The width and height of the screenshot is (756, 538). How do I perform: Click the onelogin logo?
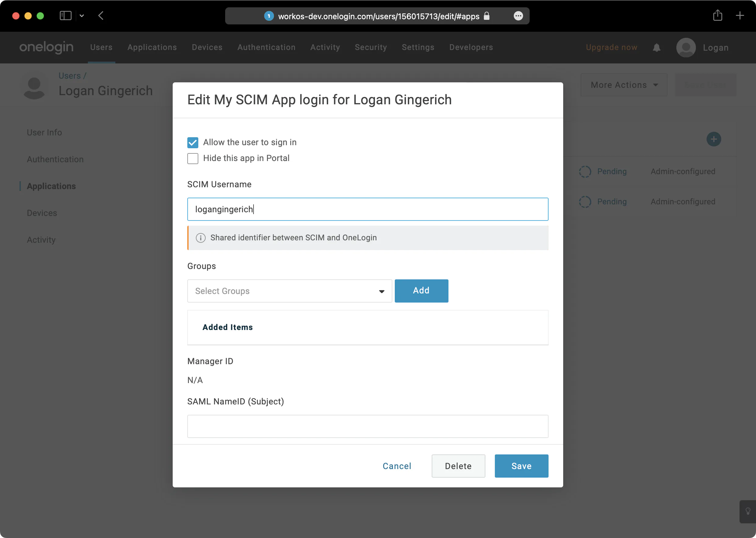point(46,47)
